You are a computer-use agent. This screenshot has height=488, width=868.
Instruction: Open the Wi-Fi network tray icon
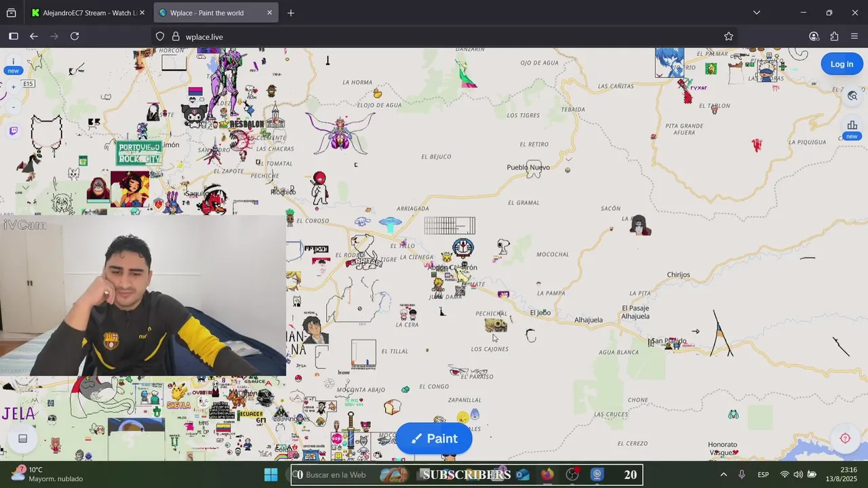785,474
